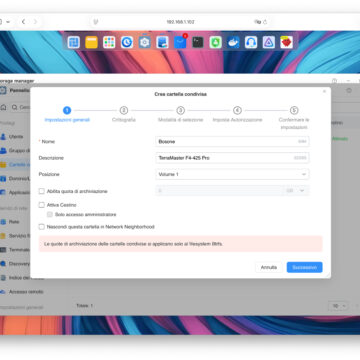Open the Docker whale dock icon
The height and width of the screenshot is (360, 360).
pos(233,42)
